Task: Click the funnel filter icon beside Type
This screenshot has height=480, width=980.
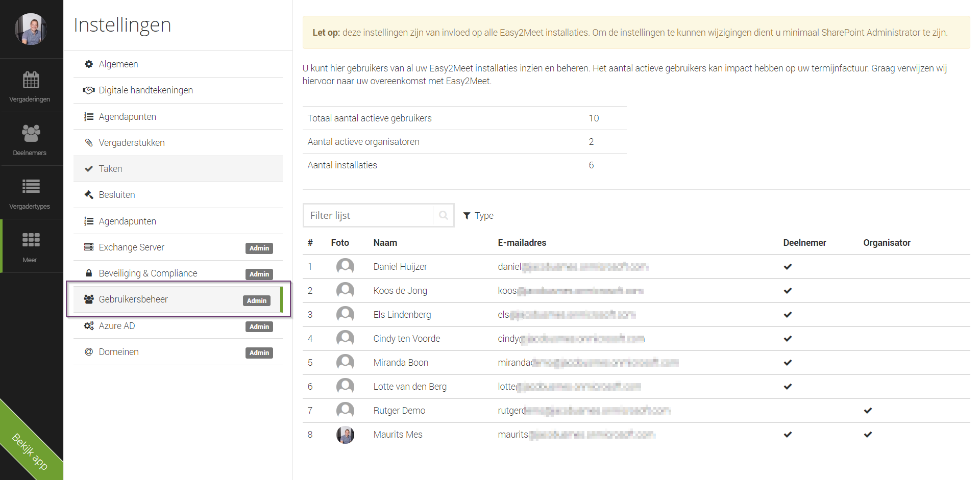Action: [467, 216]
